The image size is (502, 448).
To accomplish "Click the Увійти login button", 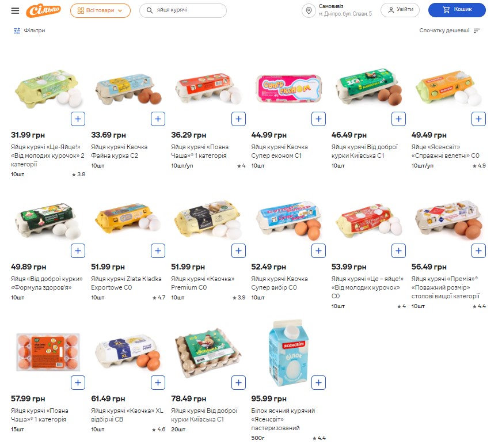I will pos(400,10).
